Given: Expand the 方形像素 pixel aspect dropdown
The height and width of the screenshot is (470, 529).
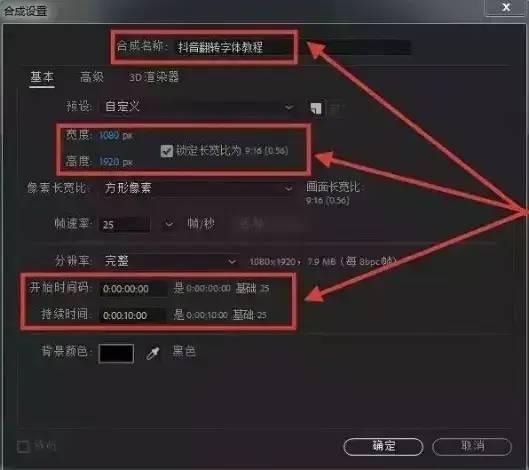Looking at the screenshot, I should tap(198, 188).
